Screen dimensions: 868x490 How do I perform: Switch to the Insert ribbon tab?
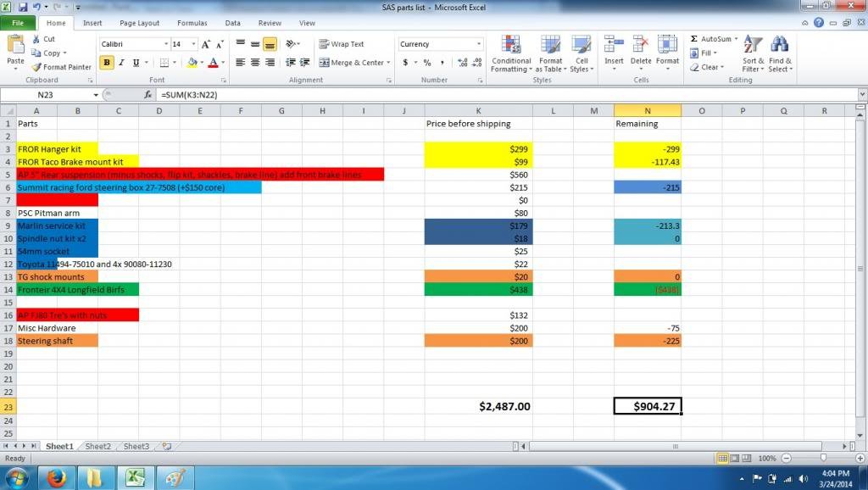[x=92, y=23]
